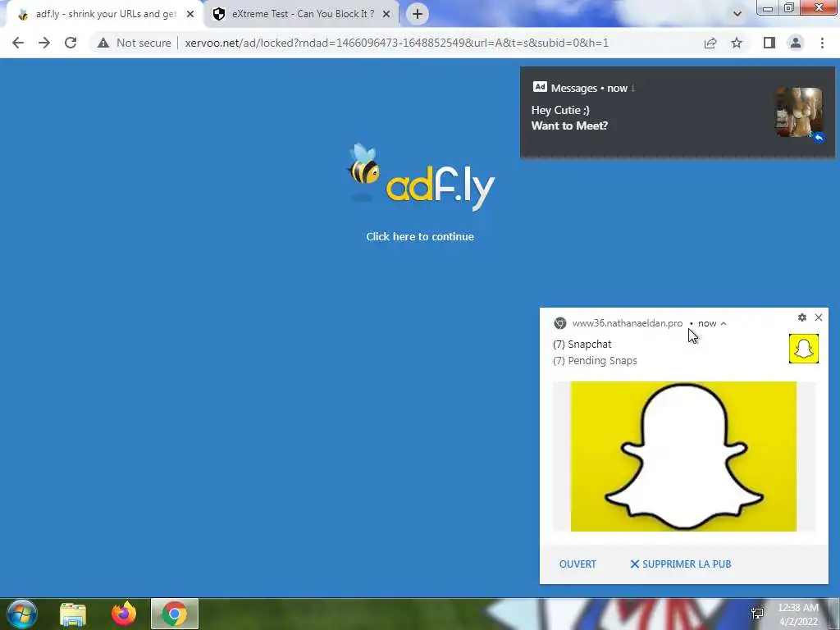The width and height of the screenshot is (840, 630).
Task: Open notification settings gear icon
Action: point(802,317)
